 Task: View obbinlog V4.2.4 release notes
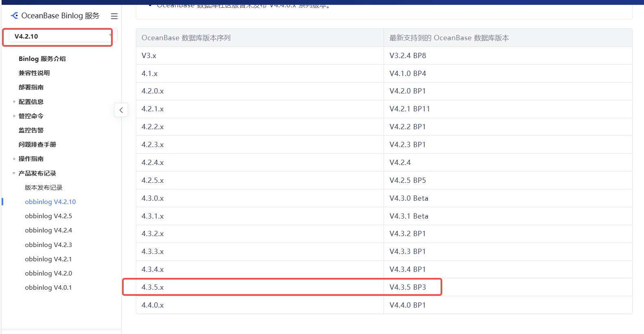click(x=48, y=230)
